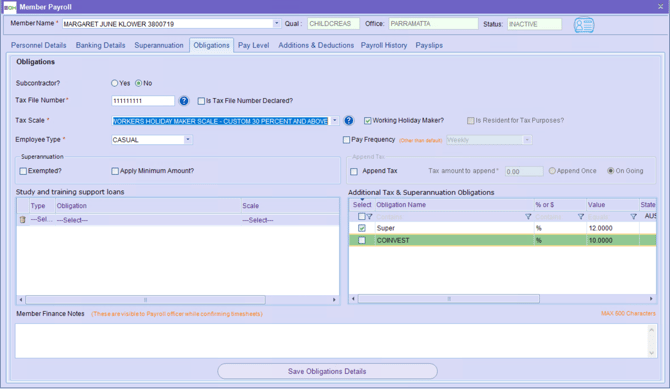Click the % or $ column filter icon

point(581,217)
